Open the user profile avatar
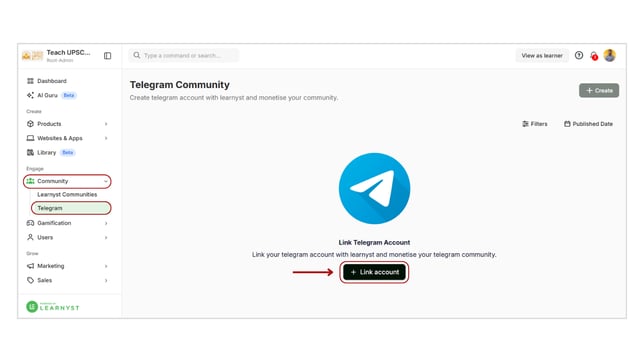 click(x=610, y=55)
